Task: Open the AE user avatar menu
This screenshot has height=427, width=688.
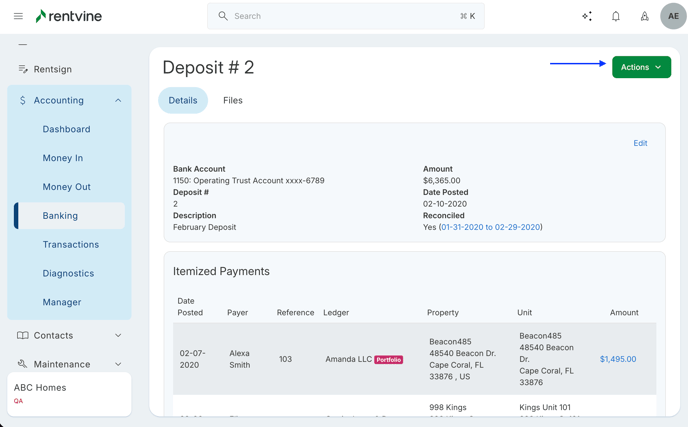Action: [x=673, y=16]
